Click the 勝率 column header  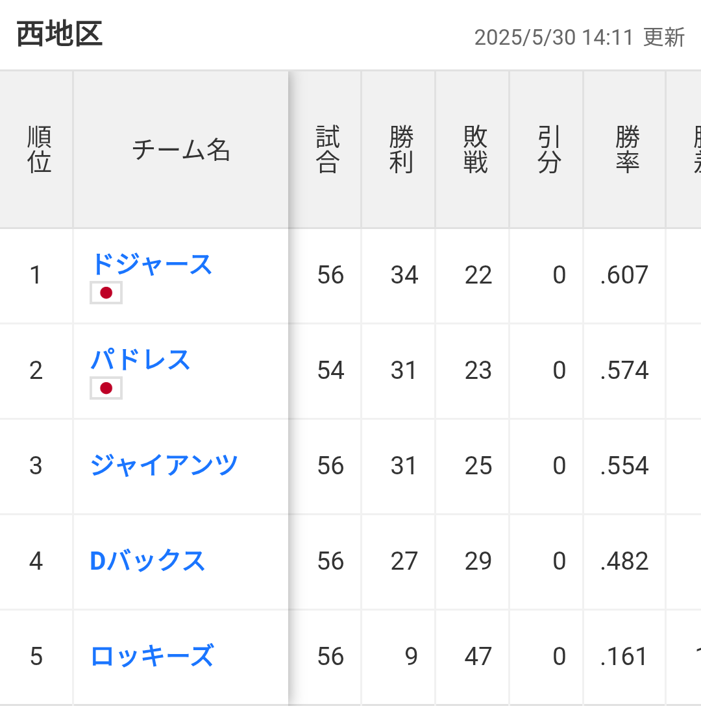628,149
